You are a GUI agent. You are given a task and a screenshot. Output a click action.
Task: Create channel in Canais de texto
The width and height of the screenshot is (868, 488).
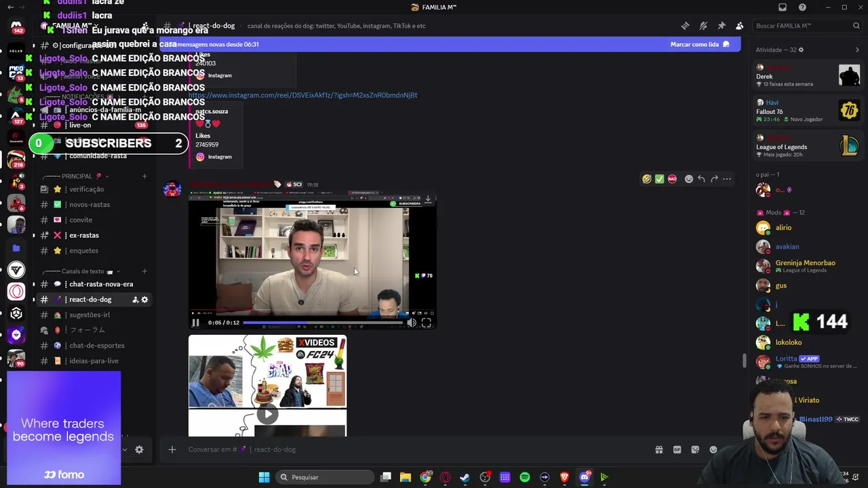tap(144, 271)
